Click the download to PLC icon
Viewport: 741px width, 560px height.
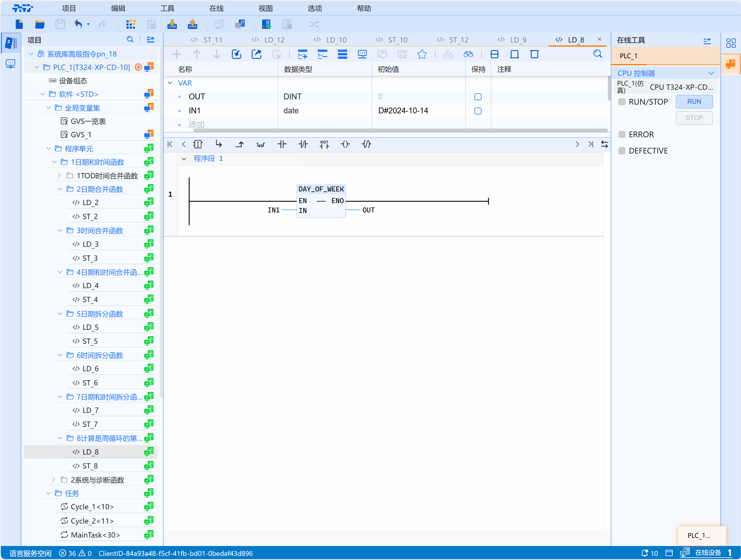[x=172, y=24]
